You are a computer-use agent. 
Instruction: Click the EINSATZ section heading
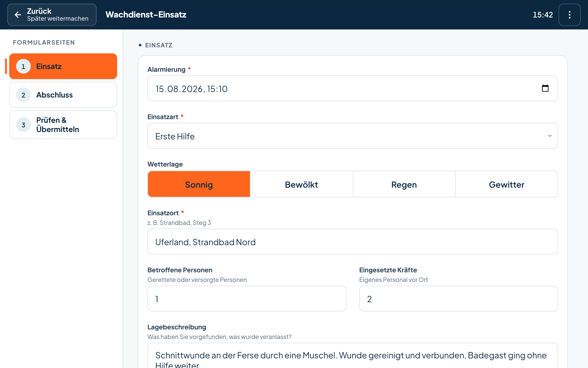tap(159, 45)
